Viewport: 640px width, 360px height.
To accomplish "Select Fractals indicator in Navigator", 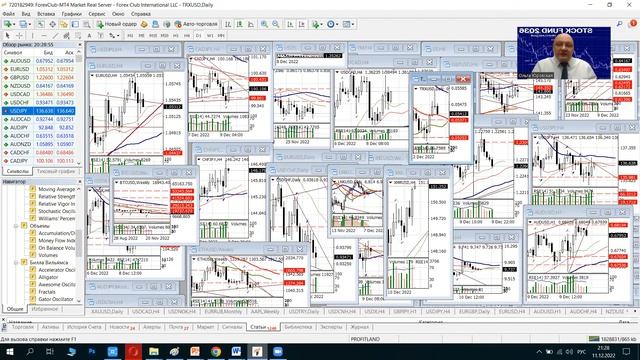I will tap(47, 292).
